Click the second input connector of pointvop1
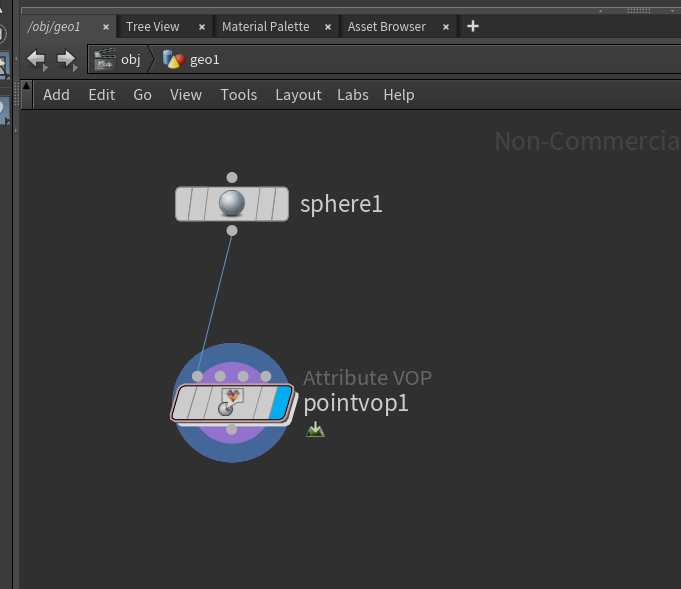The width and height of the screenshot is (681, 589). click(x=220, y=376)
